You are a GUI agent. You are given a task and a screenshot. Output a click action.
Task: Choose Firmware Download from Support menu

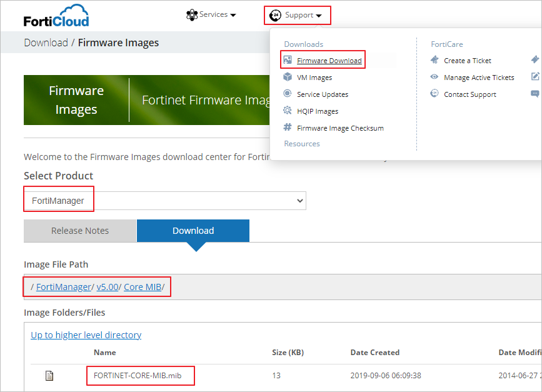pyautogui.click(x=329, y=61)
